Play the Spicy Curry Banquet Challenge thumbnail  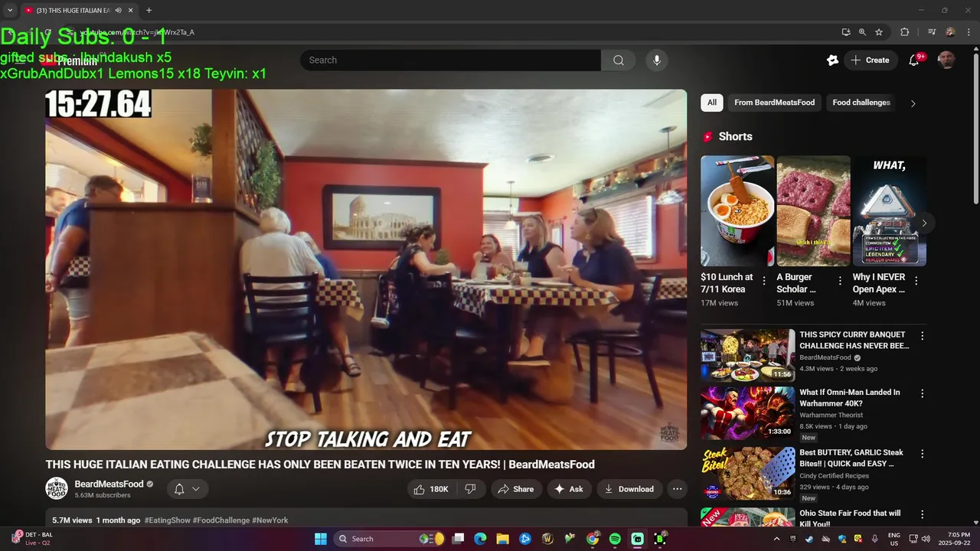click(748, 355)
